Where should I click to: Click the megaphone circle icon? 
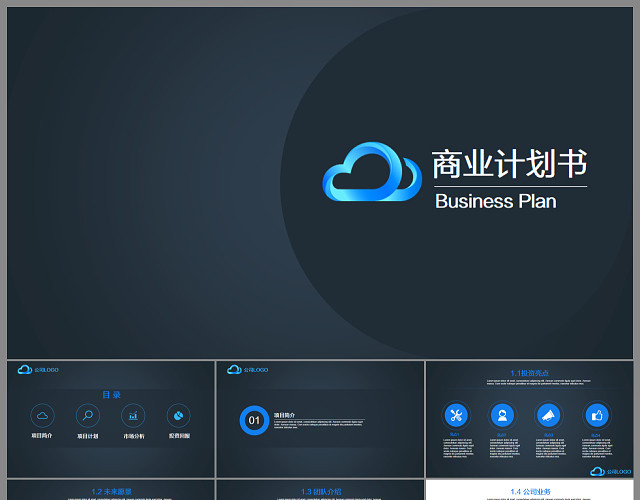pyautogui.click(x=549, y=415)
